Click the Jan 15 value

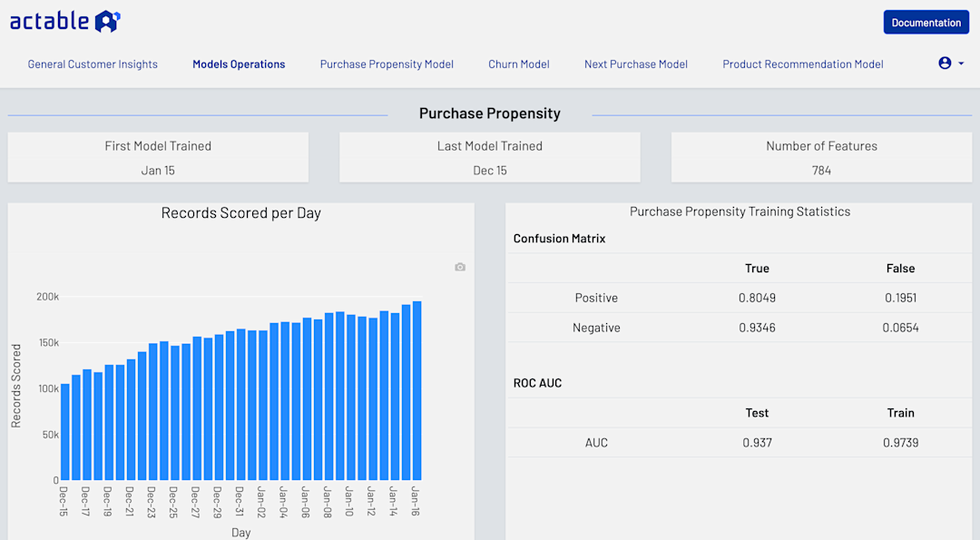click(158, 171)
